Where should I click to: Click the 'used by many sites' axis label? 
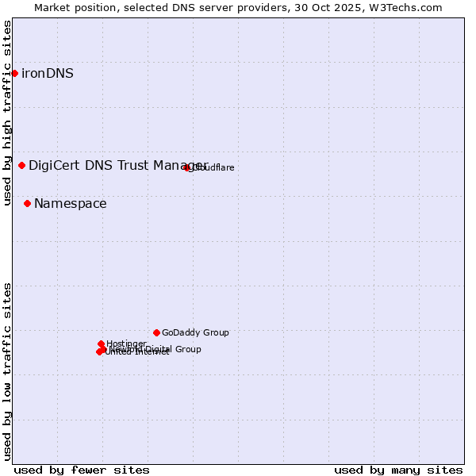pyautogui.click(x=398, y=470)
